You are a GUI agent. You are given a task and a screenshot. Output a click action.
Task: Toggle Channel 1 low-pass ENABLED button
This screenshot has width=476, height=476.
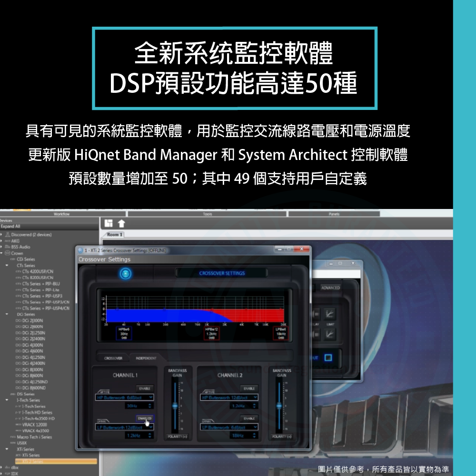(145, 418)
